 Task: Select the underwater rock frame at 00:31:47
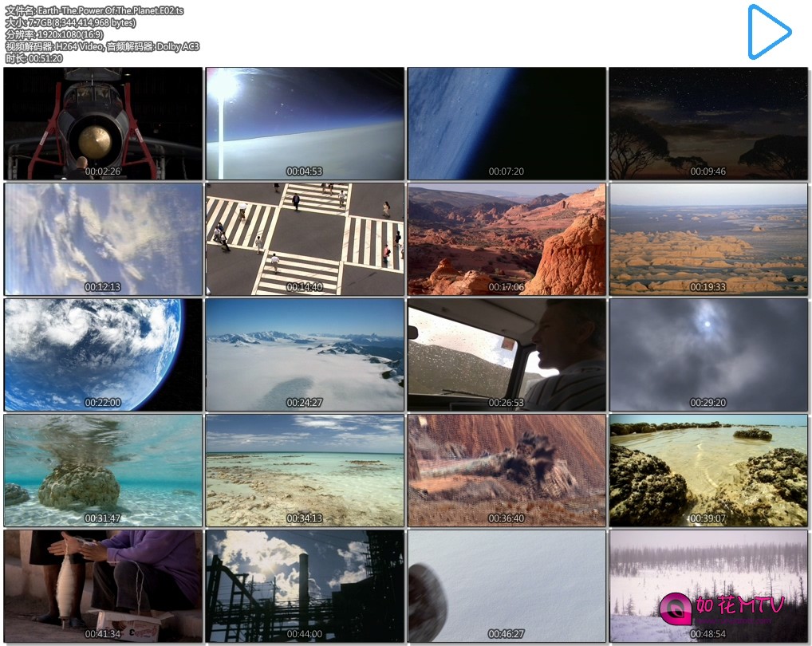point(103,471)
